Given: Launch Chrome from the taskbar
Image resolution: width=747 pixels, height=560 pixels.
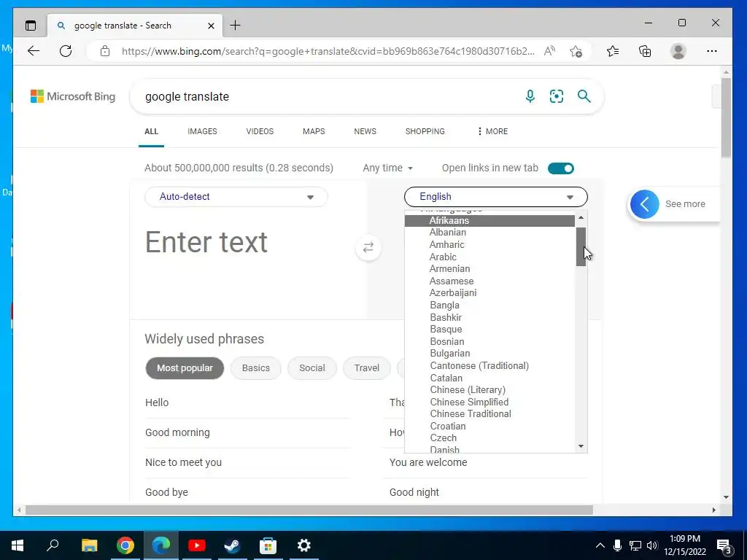Looking at the screenshot, I should 125,545.
